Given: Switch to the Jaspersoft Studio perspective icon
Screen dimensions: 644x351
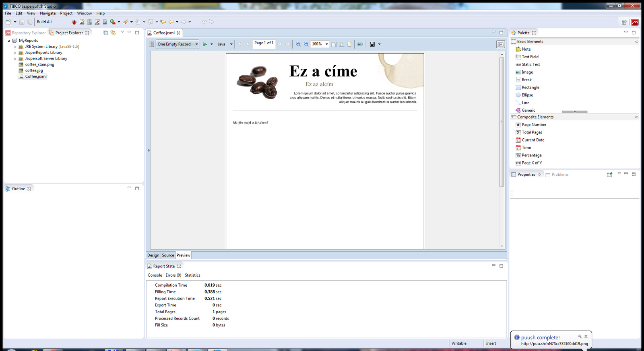Looking at the screenshot, I should 635,22.
